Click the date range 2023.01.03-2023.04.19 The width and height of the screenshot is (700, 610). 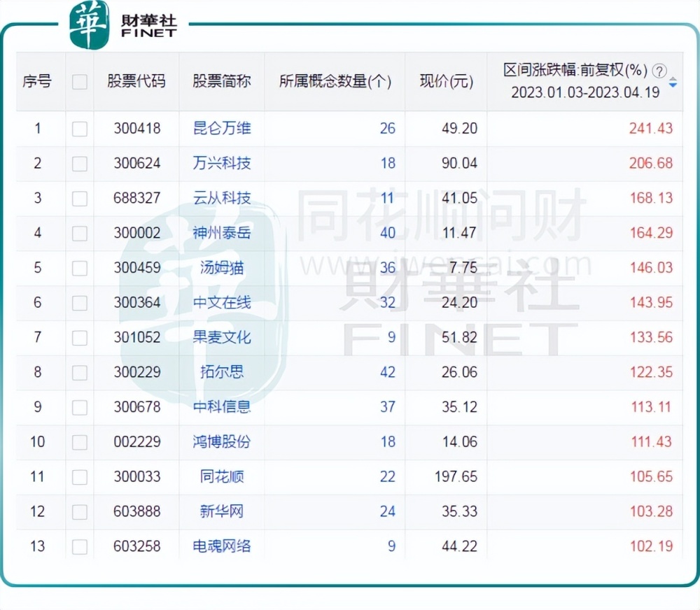coord(584,92)
